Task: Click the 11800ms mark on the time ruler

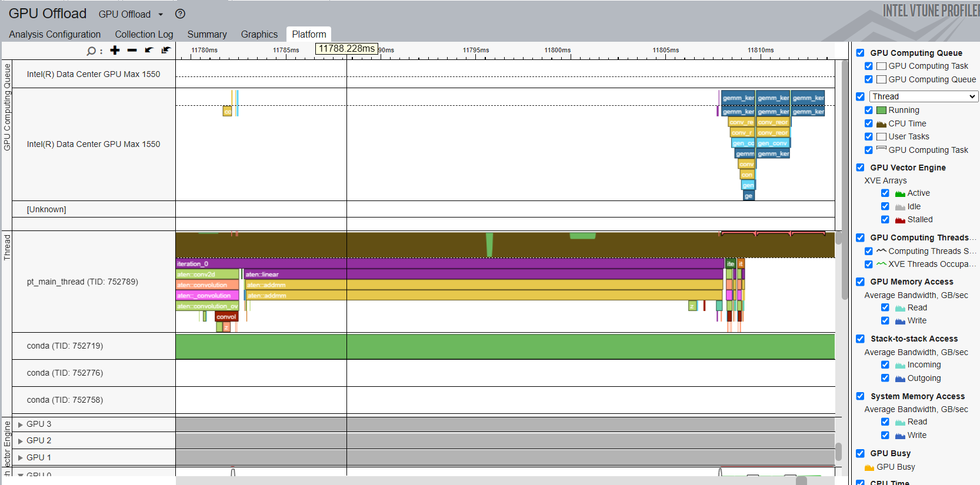Action: [557, 51]
